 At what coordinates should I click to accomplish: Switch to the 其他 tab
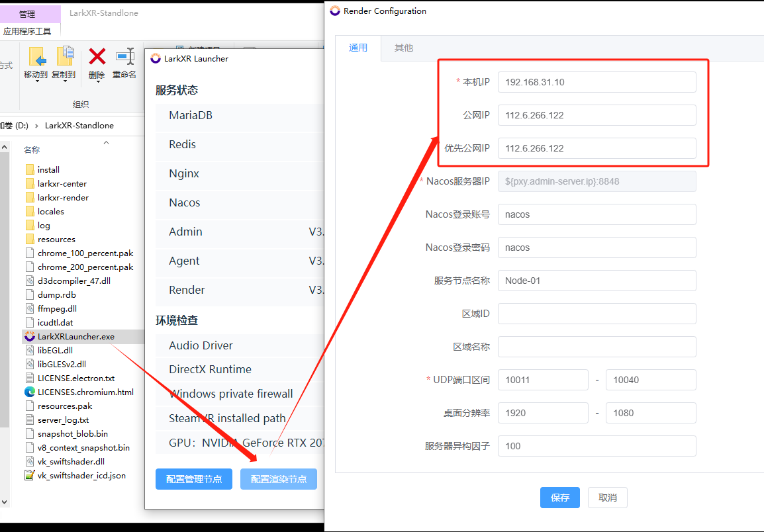point(403,48)
